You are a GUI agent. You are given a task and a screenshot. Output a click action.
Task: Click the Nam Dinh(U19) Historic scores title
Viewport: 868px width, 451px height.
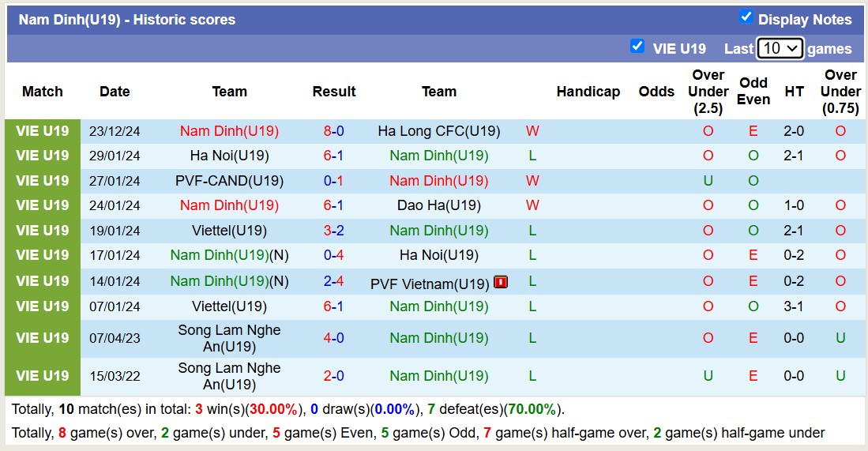(x=127, y=20)
